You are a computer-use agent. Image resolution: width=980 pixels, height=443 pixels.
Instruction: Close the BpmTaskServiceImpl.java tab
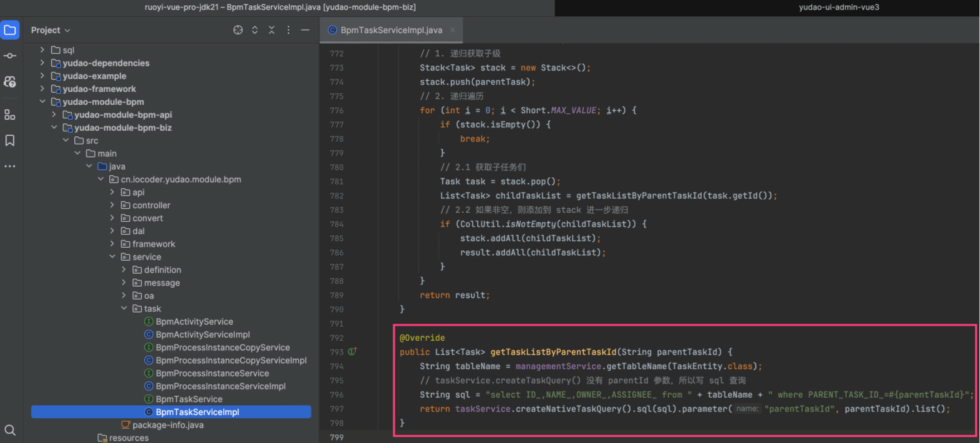pyautogui.click(x=453, y=30)
